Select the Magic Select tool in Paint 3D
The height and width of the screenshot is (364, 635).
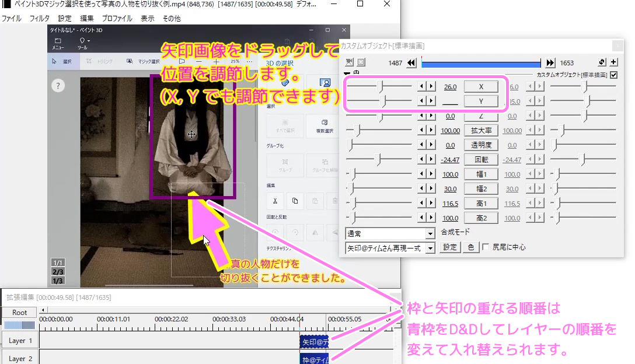[x=142, y=61]
